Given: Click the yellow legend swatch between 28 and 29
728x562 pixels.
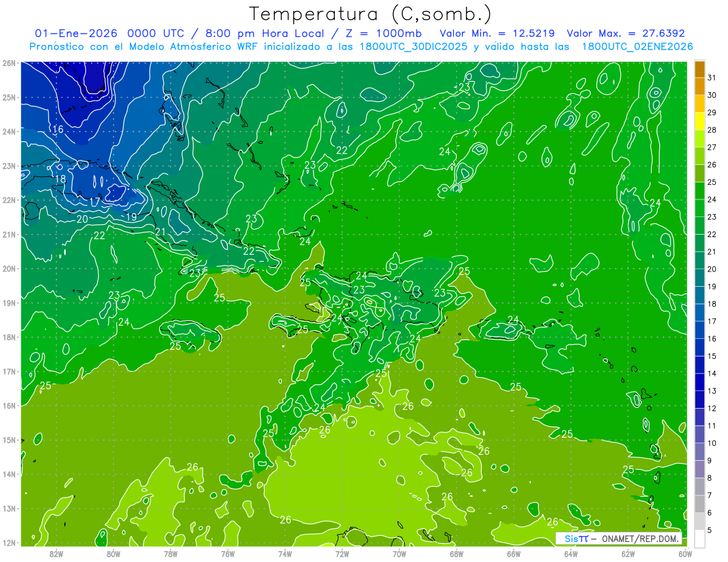Looking at the screenshot, I should click(x=699, y=121).
